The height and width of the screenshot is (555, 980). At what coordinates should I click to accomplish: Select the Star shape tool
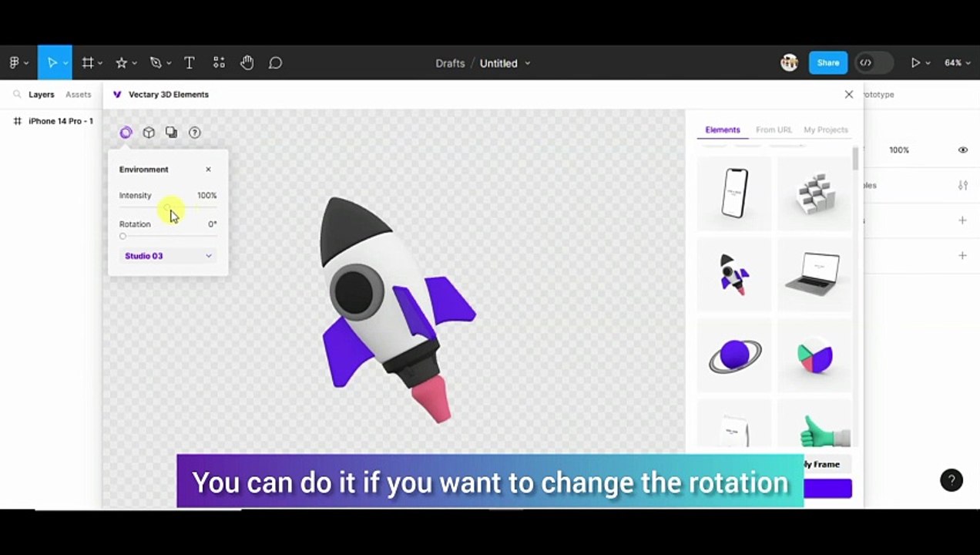[121, 63]
